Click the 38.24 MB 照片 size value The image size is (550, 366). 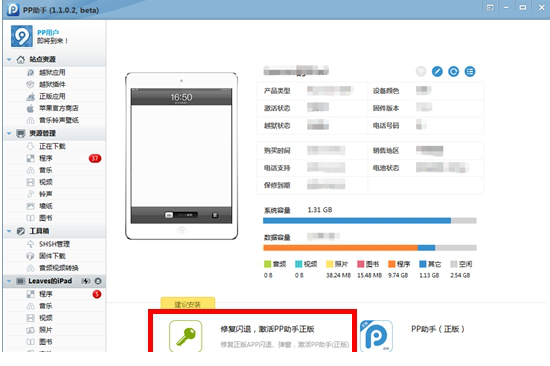[338, 275]
